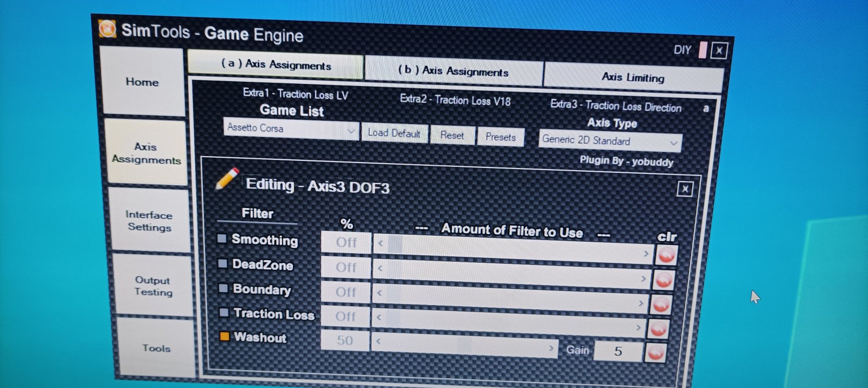Open the Game List dropdown showing Assetto Corsa
Image resolution: width=868 pixels, height=388 pixels.
point(291,129)
